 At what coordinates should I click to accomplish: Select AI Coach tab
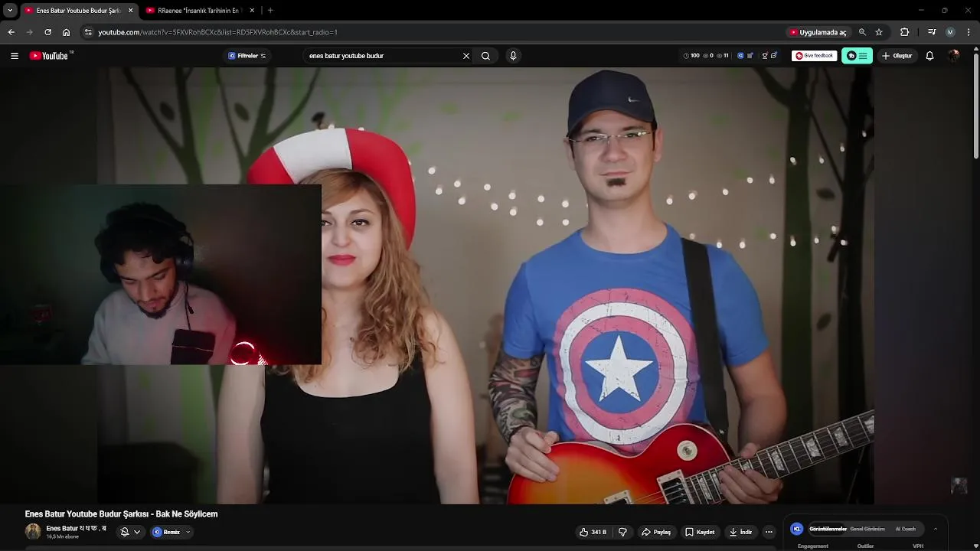pyautogui.click(x=905, y=529)
